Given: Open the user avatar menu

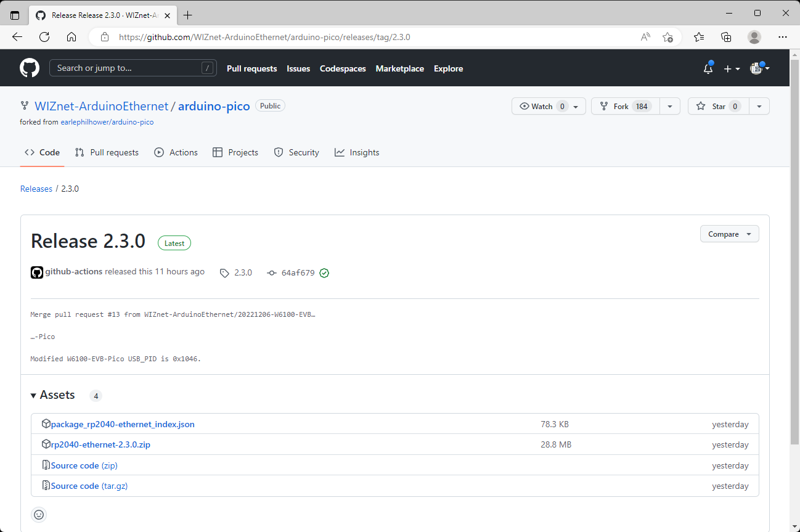Looking at the screenshot, I should pos(759,68).
